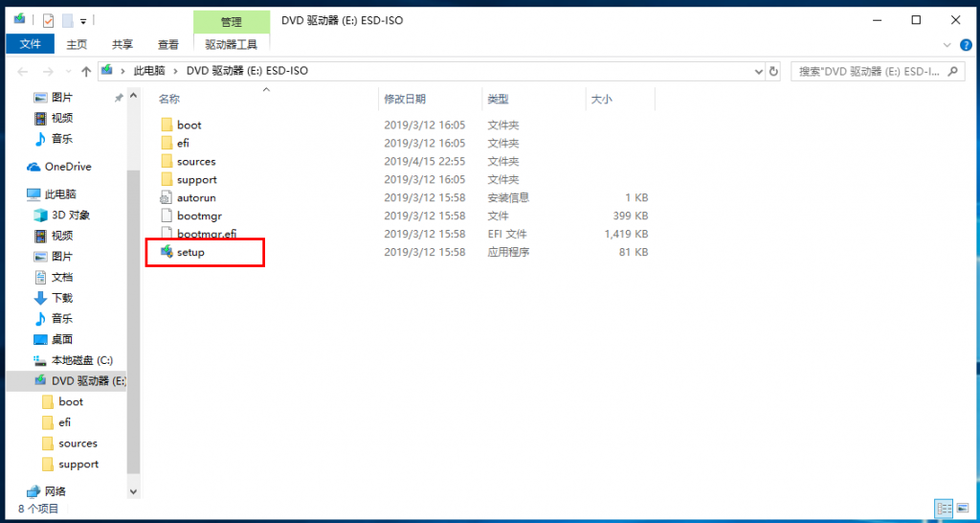
Task: Click DVD 驱动器 (E:) ESD-ISO breadcrumb
Action: click(247, 71)
